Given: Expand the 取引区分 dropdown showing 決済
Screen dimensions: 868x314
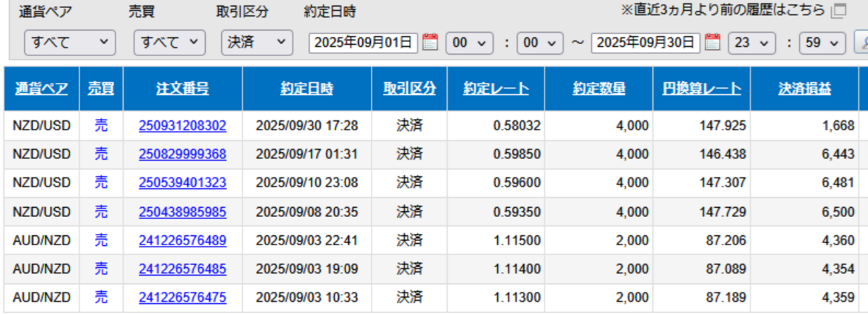Looking at the screenshot, I should pos(257,43).
